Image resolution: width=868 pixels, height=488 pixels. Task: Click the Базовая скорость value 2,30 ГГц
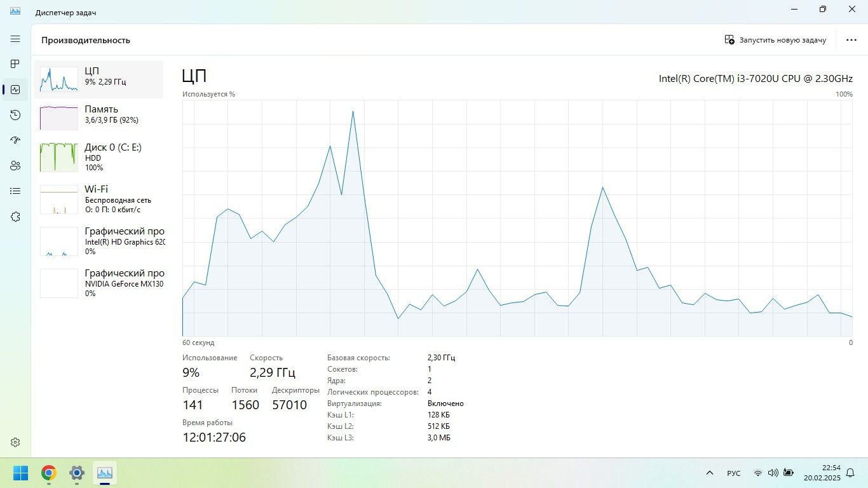pyautogui.click(x=442, y=358)
